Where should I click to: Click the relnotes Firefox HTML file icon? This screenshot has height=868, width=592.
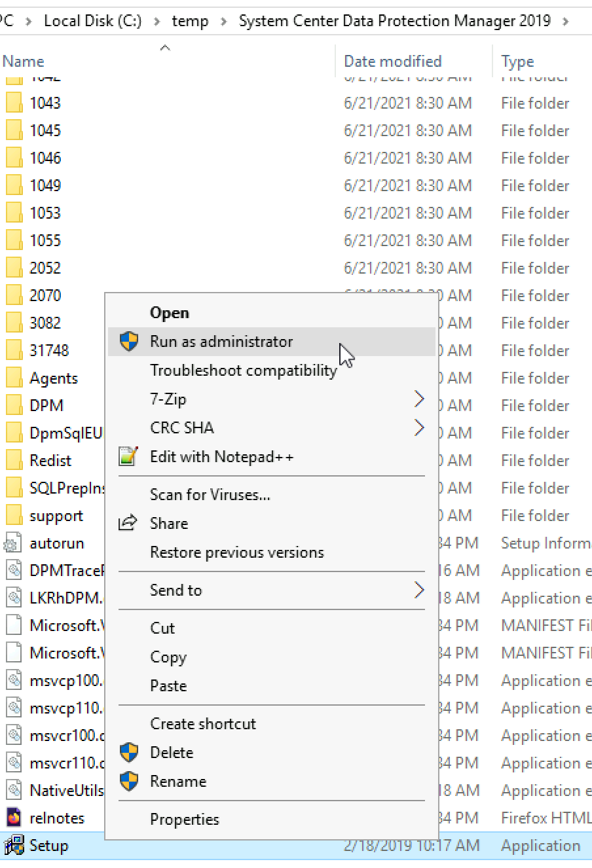(14, 818)
